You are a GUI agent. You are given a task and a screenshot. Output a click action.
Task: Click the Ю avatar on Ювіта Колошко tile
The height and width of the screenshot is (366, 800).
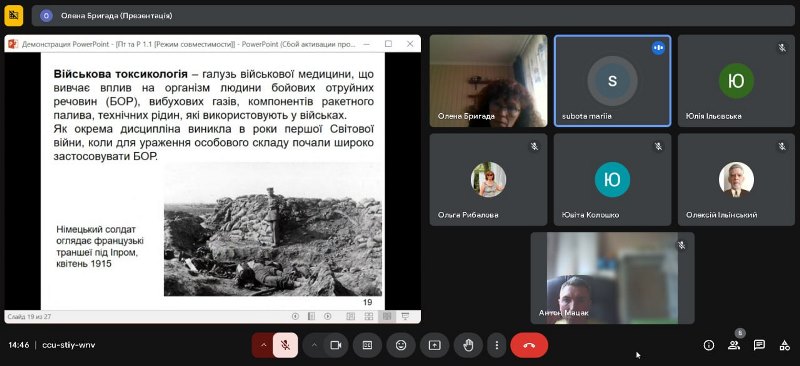tap(612, 180)
